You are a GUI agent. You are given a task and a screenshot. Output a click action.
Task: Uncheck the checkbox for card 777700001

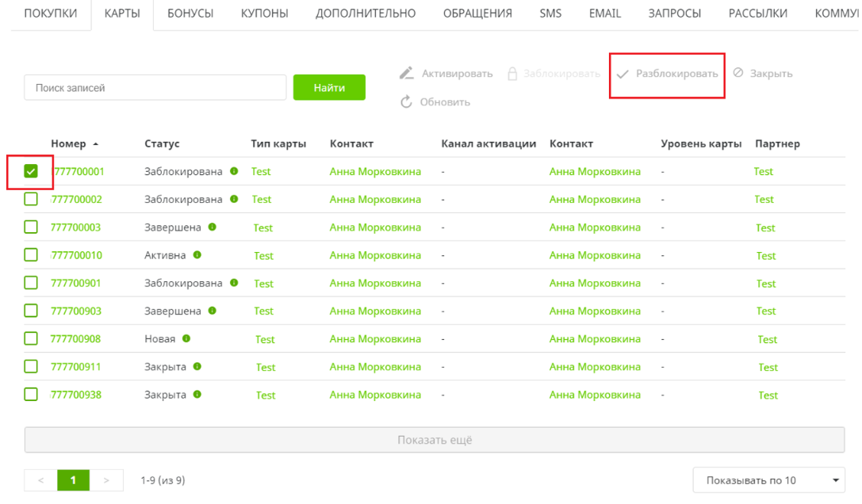[x=31, y=171]
